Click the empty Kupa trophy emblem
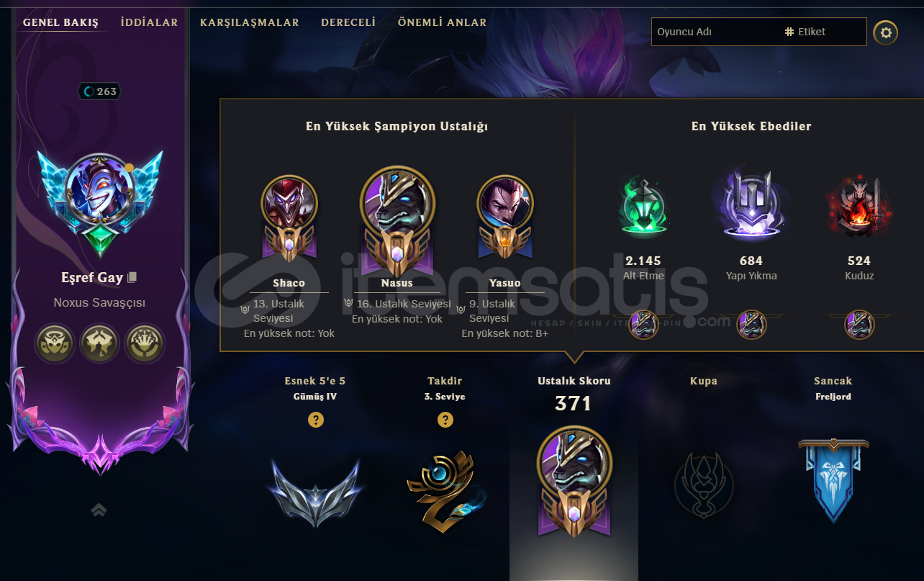Image resolution: width=924 pixels, height=581 pixels. 703,485
